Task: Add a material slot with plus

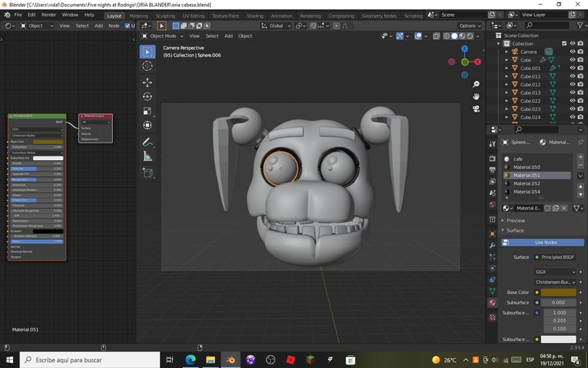Action: tap(581, 157)
